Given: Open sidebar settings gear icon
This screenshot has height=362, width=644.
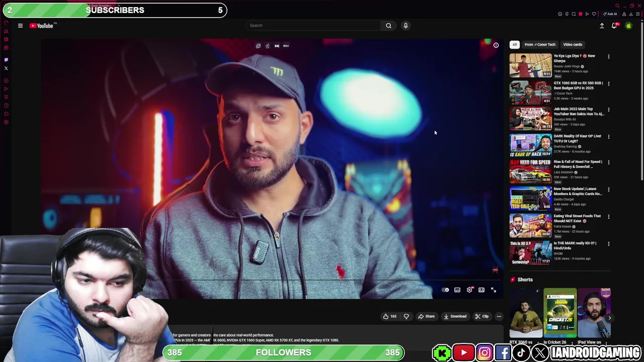Looking at the screenshot, I should [6, 122].
